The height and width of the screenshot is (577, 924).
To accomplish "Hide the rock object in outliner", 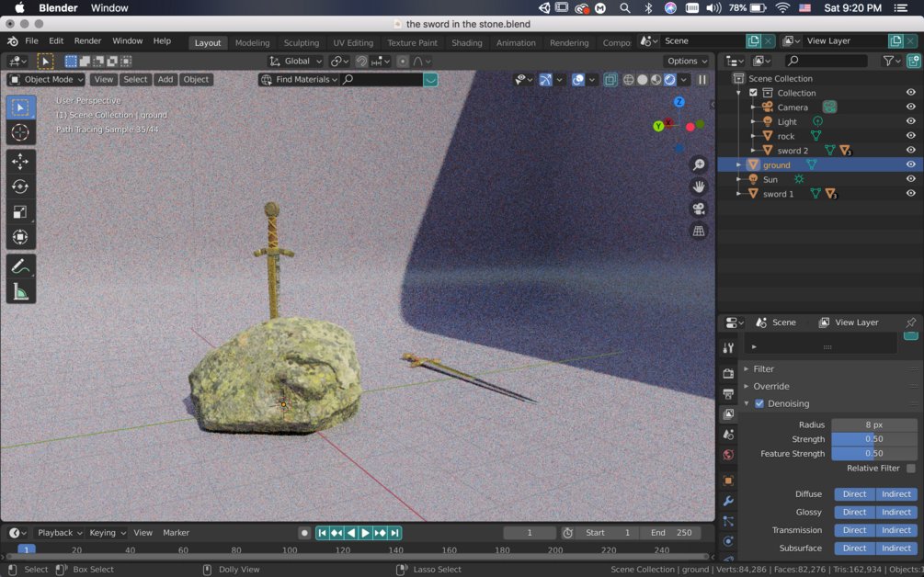I will (910, 136).
